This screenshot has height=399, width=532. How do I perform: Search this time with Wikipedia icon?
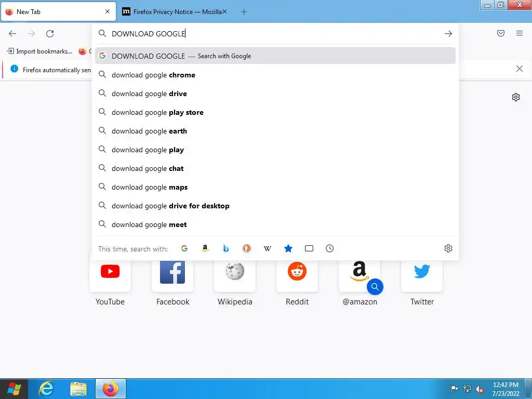click(x=268, y=248)
